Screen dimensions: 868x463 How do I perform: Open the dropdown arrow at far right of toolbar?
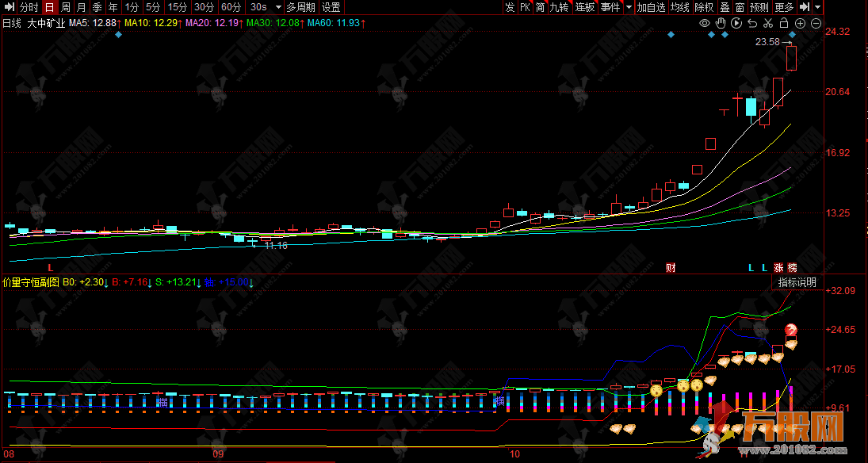[x=816, y=7]
